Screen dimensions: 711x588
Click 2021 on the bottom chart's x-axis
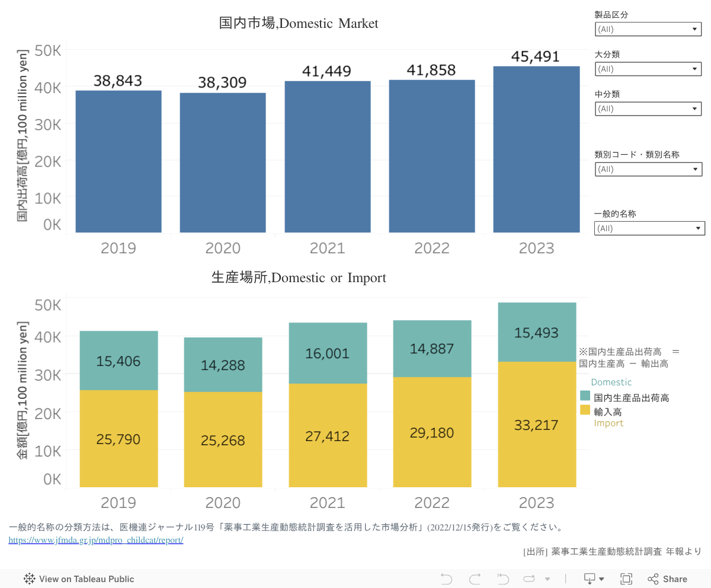coord(328,503)
